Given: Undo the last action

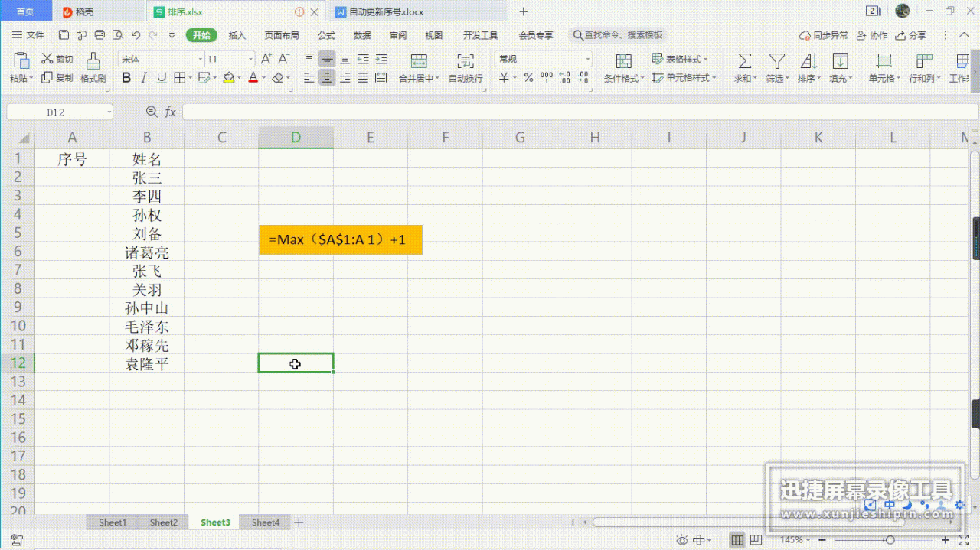Looking at the screenshot, I should point(136,35).
